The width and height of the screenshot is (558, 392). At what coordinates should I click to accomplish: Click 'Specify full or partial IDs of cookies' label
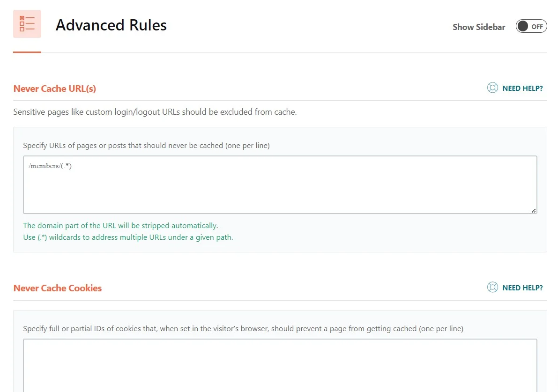(243, 329)
